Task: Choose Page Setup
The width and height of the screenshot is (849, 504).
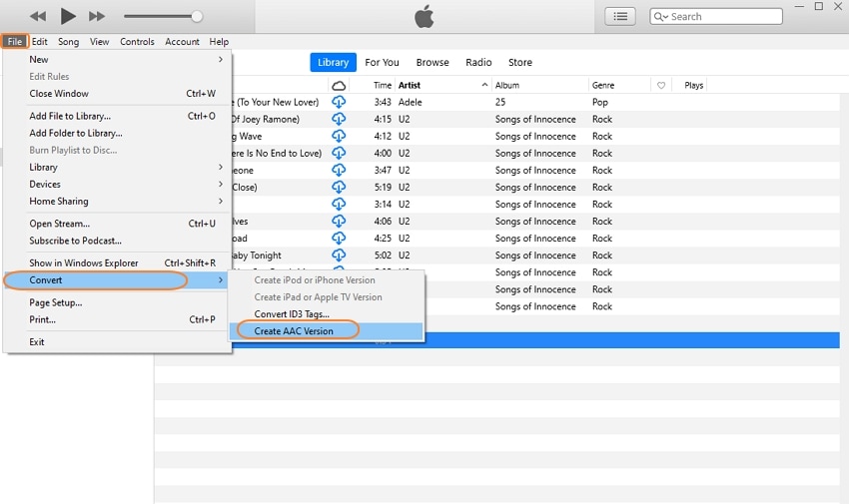Action: point(118,302)
